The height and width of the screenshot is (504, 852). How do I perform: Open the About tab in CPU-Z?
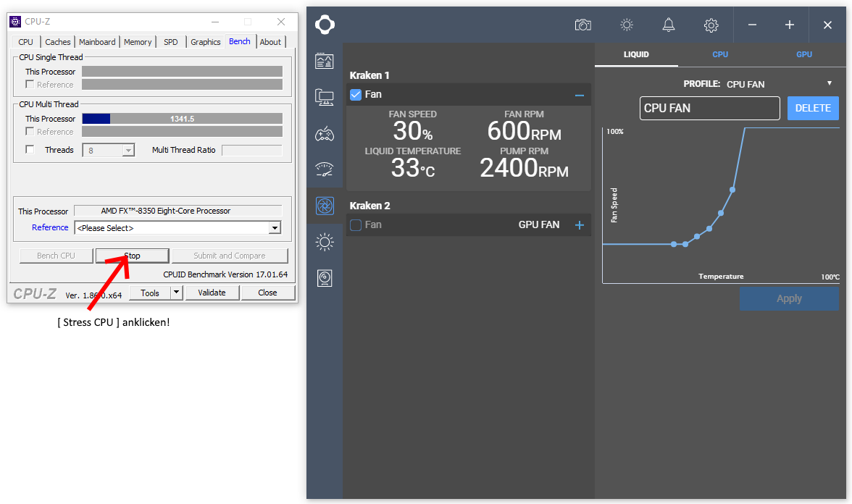pyautogui.click(x=270, y=42)
